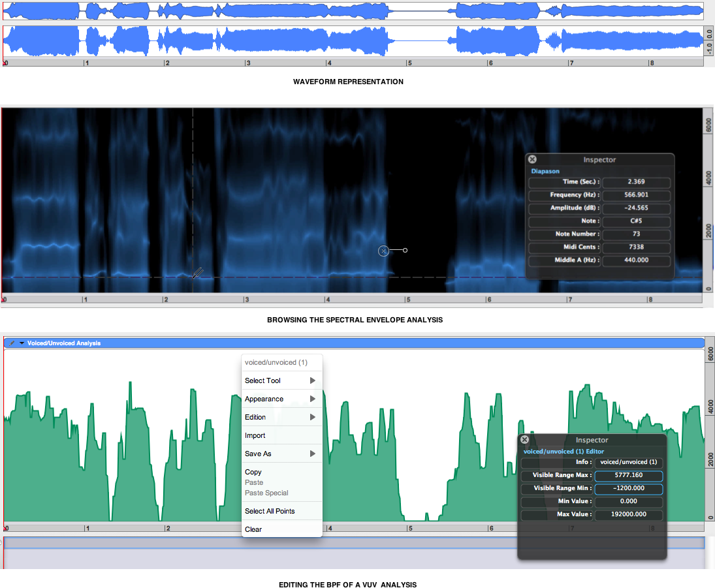Click the pencil icon in Voiced/Unvoiced Analysis header
The height and width of the screenshot is (588, 715).
[x=12, y=343]
